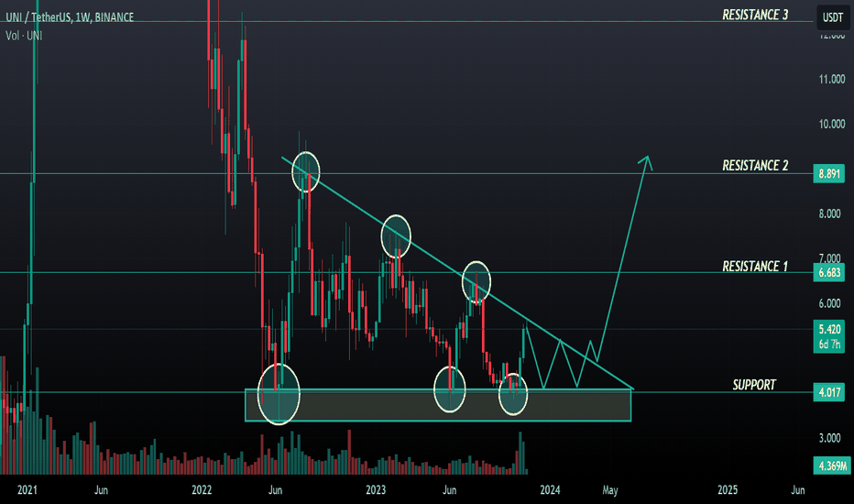Image resolution: width=854 pixels, height=504 pixels.
Task: Click the 8.891 price tag
Action: tap(829, 174)
